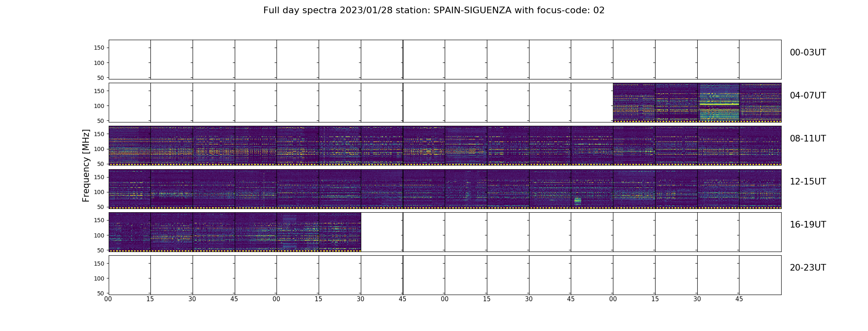Click the Frequency [MHz] axis label
Image resolution: width=868 pixels, height=331 pixels.
pyautogui.click(x=86, y=165)
